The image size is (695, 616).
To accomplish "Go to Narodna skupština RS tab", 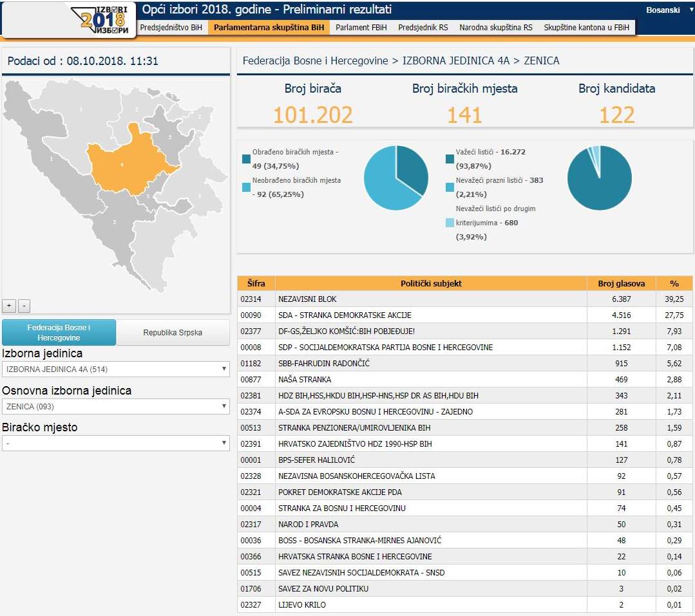I will tap(495, 28).
